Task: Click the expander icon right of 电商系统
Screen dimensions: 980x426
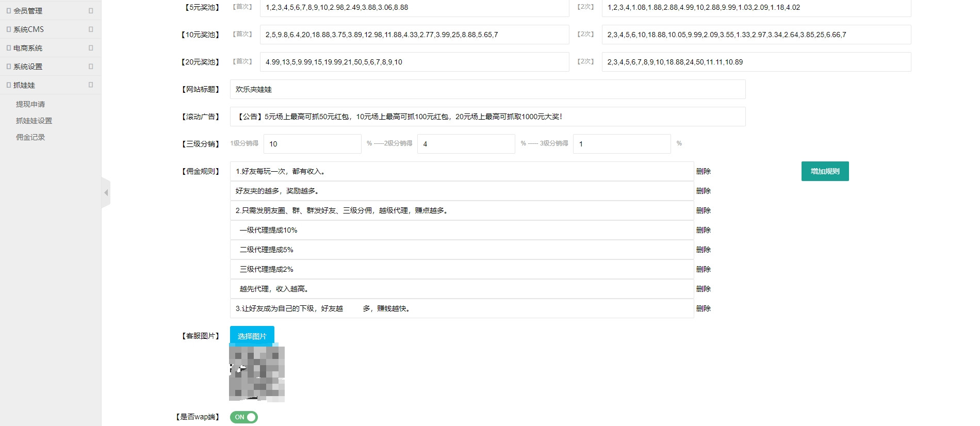Action: point(91,48)
